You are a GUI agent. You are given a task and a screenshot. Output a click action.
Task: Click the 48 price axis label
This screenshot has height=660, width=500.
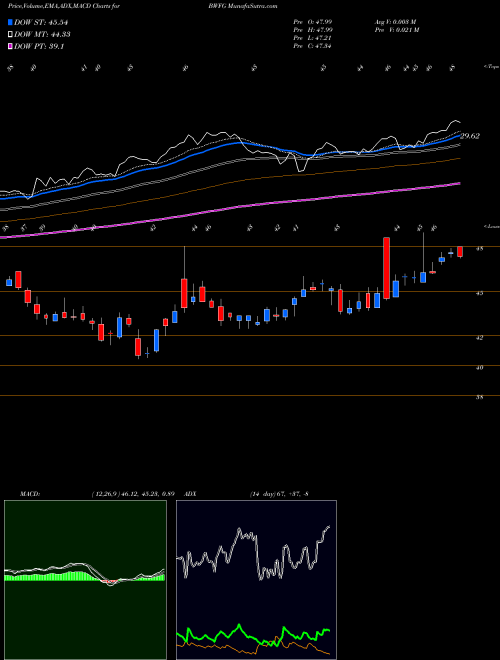coord(479,249)
